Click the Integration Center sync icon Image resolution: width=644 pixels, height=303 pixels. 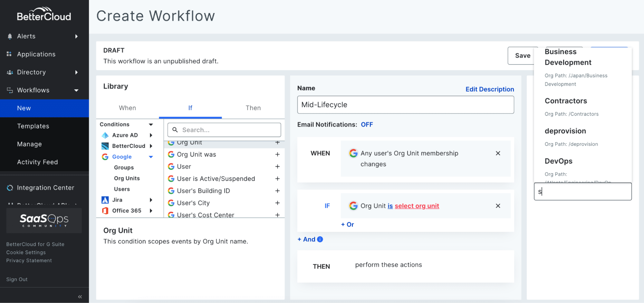[10, 188]
